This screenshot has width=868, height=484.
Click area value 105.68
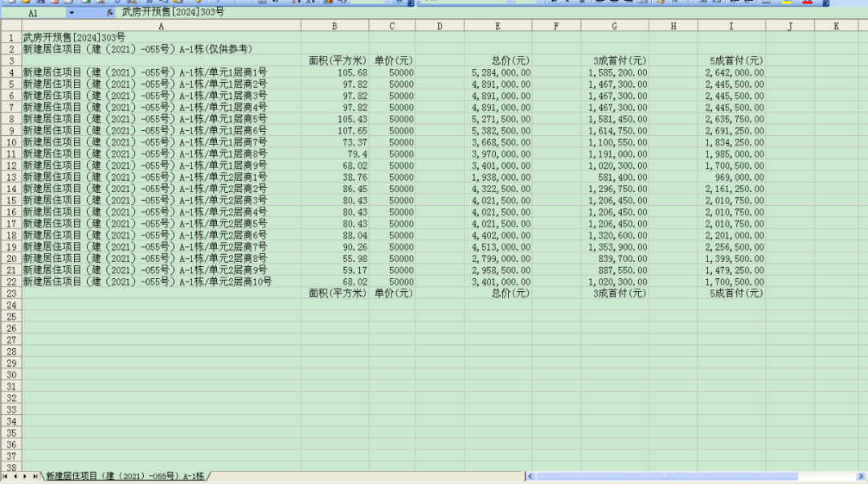coord(335,72)
